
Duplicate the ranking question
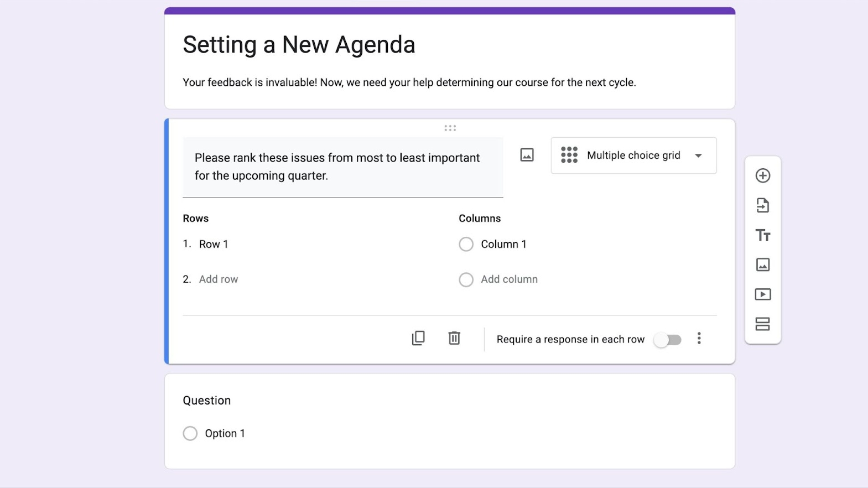tap(418, 338)
